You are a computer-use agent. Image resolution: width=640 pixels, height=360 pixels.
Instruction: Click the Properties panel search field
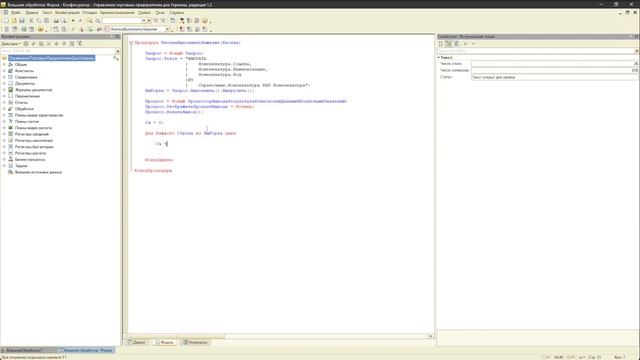coord(536,51)
